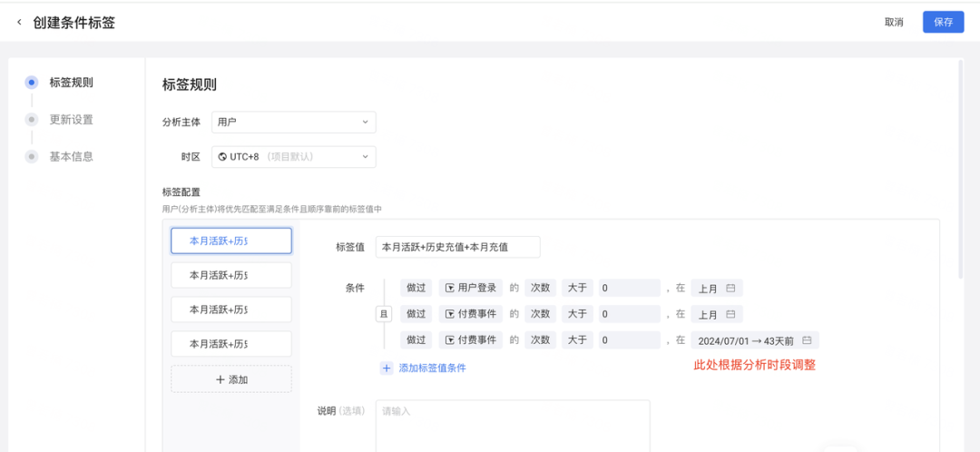980x452 pixels.
Task: Open 次数 dropdown in the 用户登录 row
Action: coord(540,288)
